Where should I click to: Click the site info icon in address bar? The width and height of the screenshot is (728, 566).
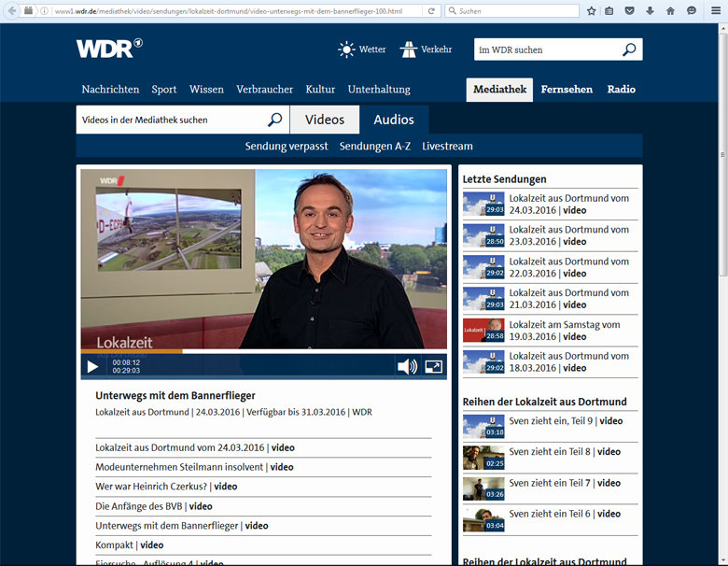[44, 10]
